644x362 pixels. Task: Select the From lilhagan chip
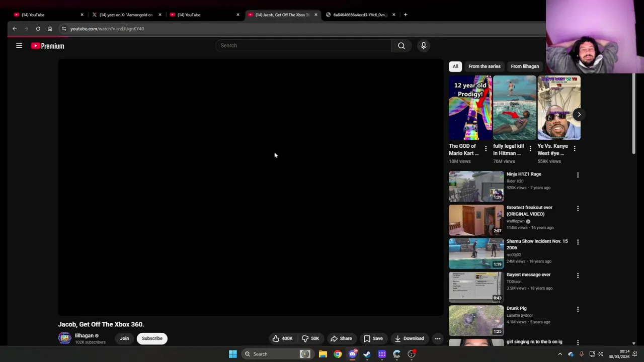coord(525,66)
